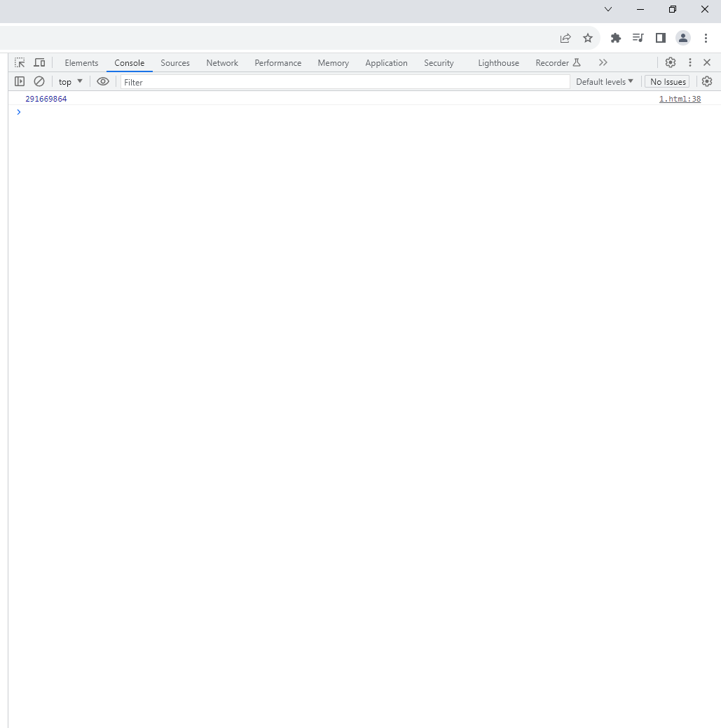Expand more DevTools tabs chevron
This screenshot has width=721, height=728.
(603, 62)
